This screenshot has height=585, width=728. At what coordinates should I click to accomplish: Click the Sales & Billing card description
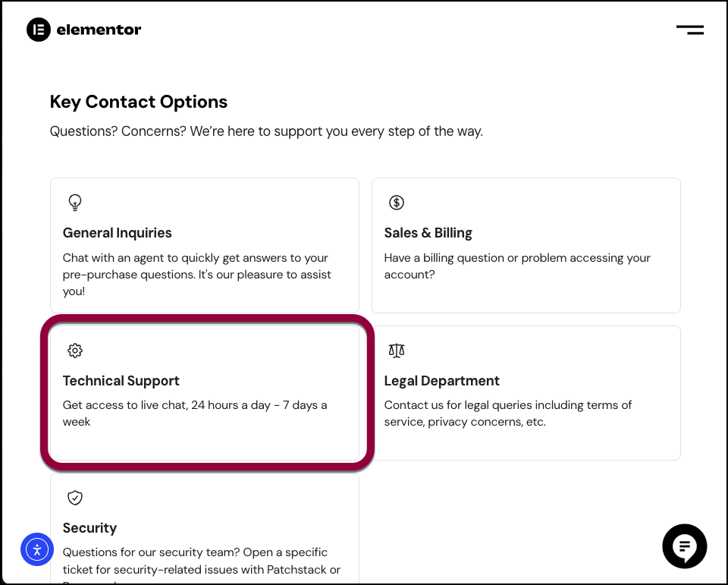pyautogui.click(x=516, y=266)
